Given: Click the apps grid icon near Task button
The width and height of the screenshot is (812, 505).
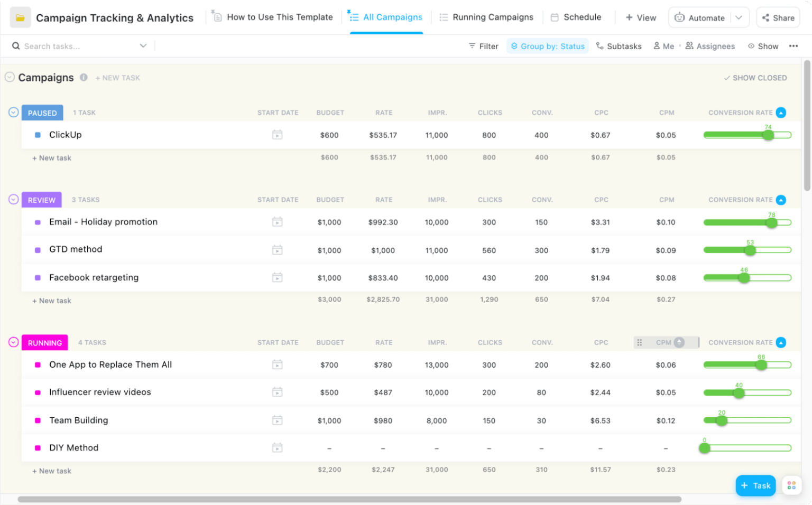Looking at the screenshot, I should tap(791, 485).
